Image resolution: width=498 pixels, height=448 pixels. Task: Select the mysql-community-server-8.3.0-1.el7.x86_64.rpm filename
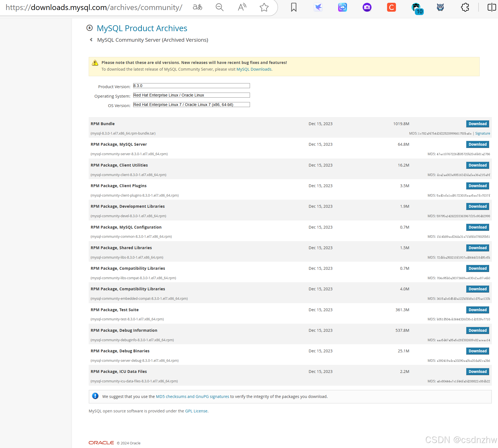click(129, 154)
